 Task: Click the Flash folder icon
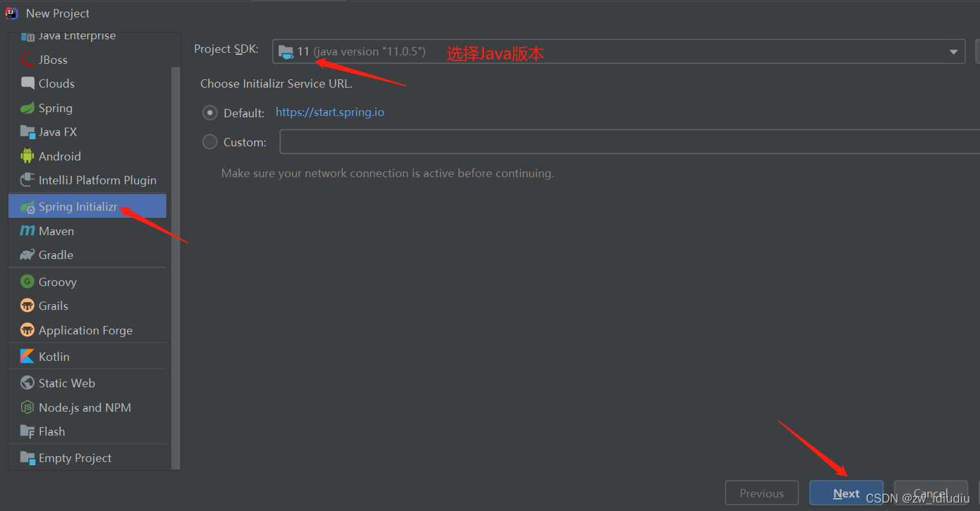(28, 431)
